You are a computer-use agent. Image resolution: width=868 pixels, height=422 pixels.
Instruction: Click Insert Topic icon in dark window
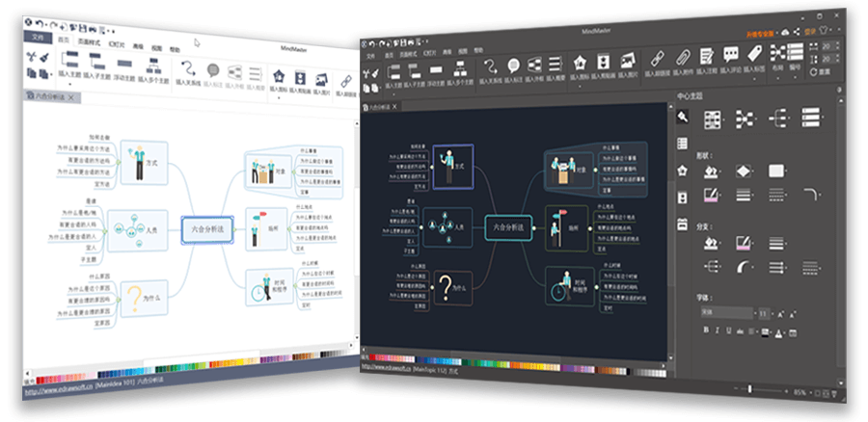tap(393, 70)
